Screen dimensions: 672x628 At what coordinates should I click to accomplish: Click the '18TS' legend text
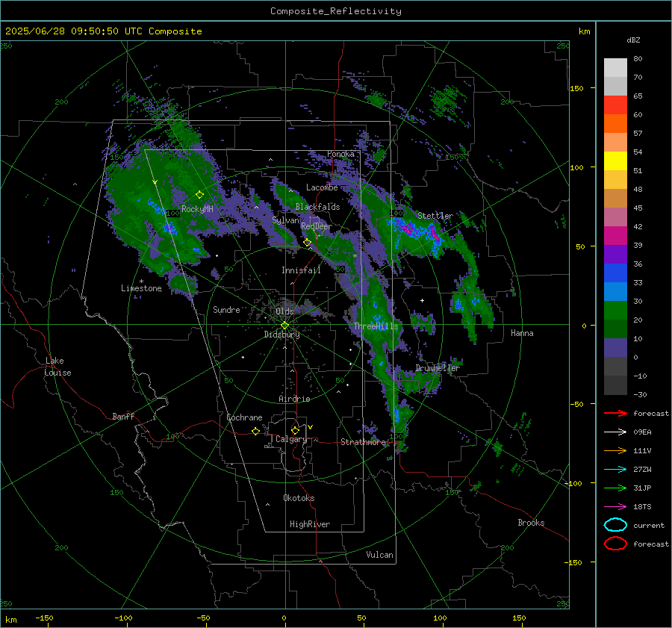642,507
